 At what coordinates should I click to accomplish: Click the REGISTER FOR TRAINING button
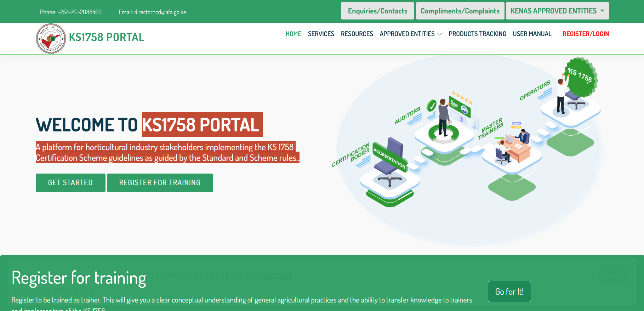(x=160, y=183)
